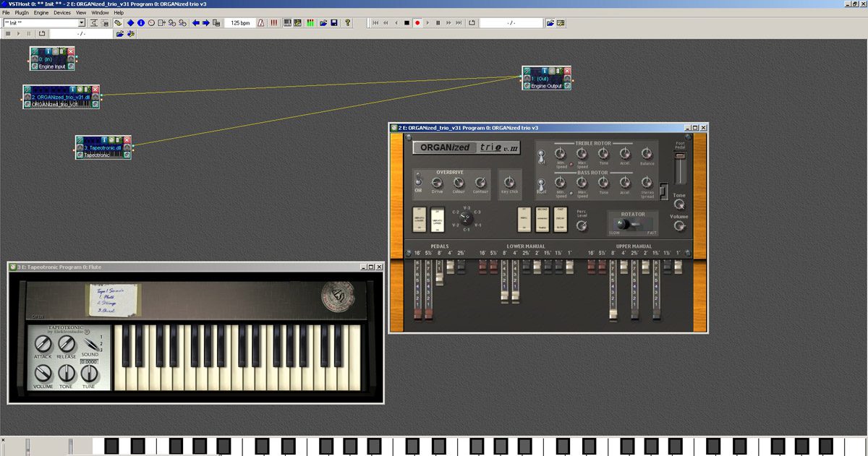This screenshot has width=868, height=456.
Task: Click the blue information icon in toolbar
Action: click(x=141, y=23)
